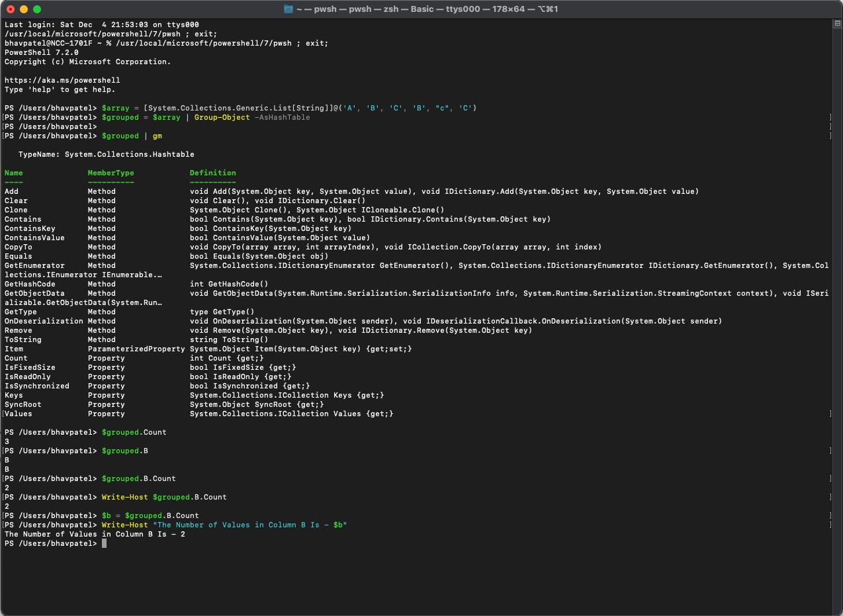Click the folder icon in title bar

coord(288,9)
